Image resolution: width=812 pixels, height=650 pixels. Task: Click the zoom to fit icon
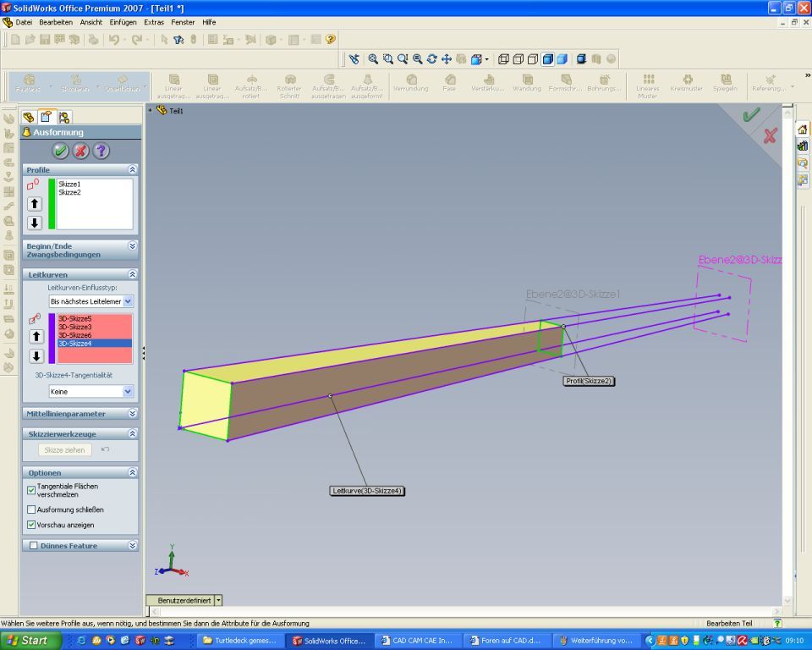point(372,59)
